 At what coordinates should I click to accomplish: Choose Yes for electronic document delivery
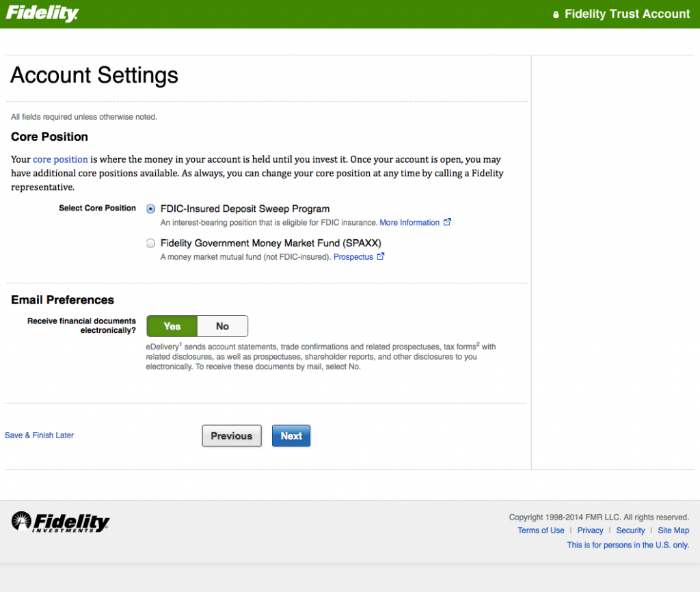tap(172, 326)
